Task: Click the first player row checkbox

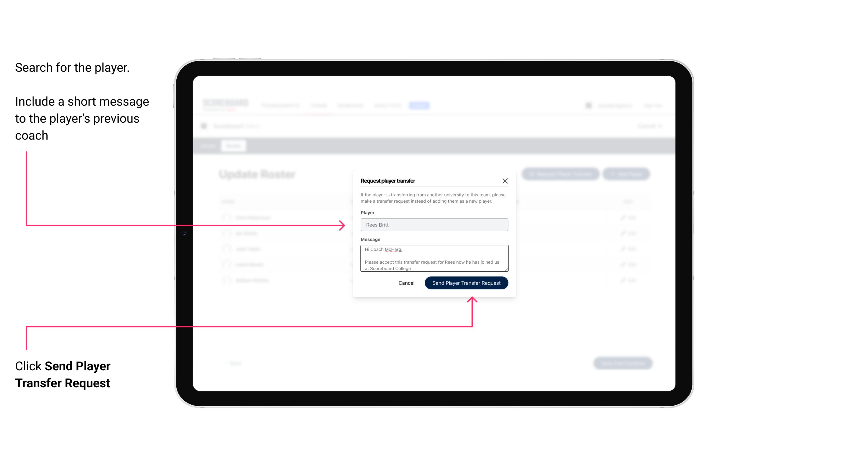Action: 226,217
